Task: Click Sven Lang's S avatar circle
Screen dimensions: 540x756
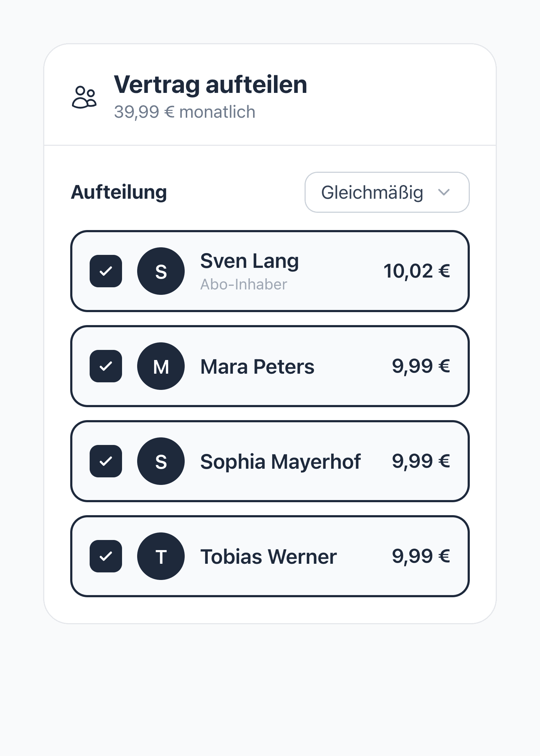Action: coord(161,271)
